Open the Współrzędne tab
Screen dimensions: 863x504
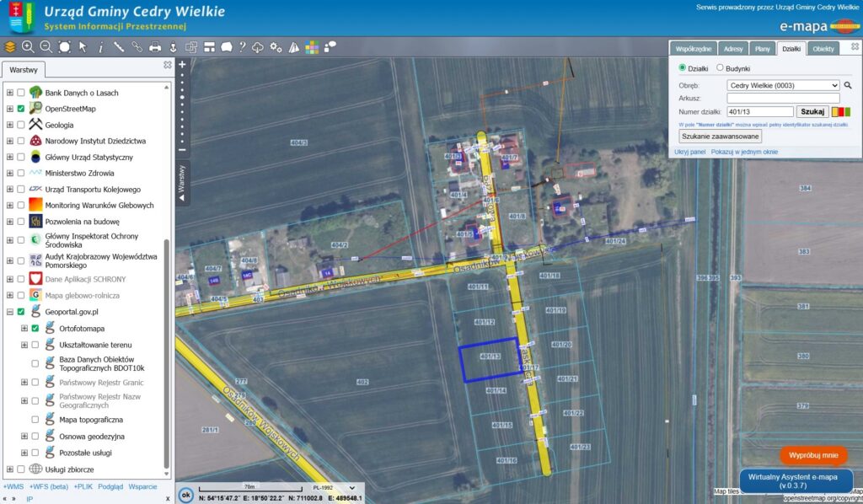click(x=694, y=49)
